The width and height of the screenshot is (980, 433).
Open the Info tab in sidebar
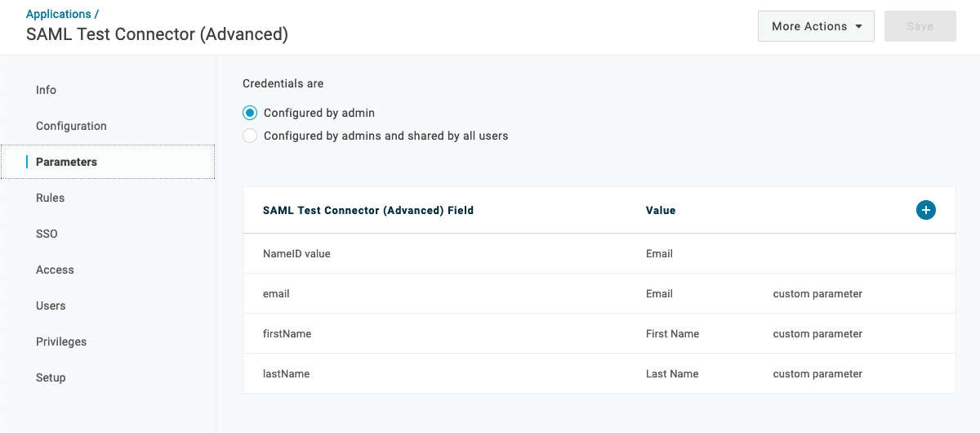[47, 90]
